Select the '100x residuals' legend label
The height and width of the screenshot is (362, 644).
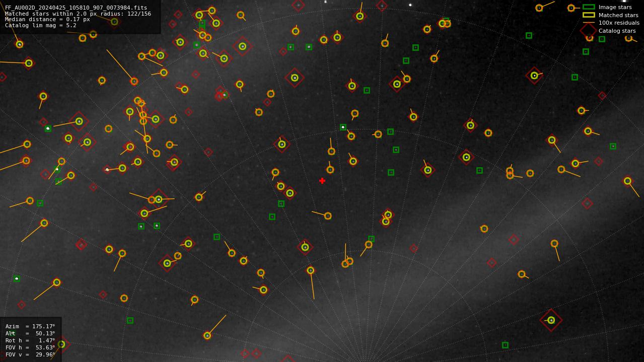(619, 23)
